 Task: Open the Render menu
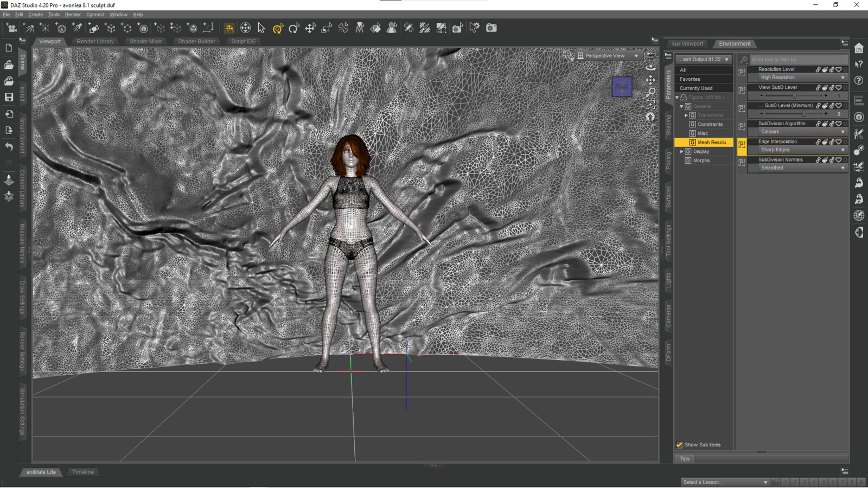pyautogui.click(x=73, y=15)
